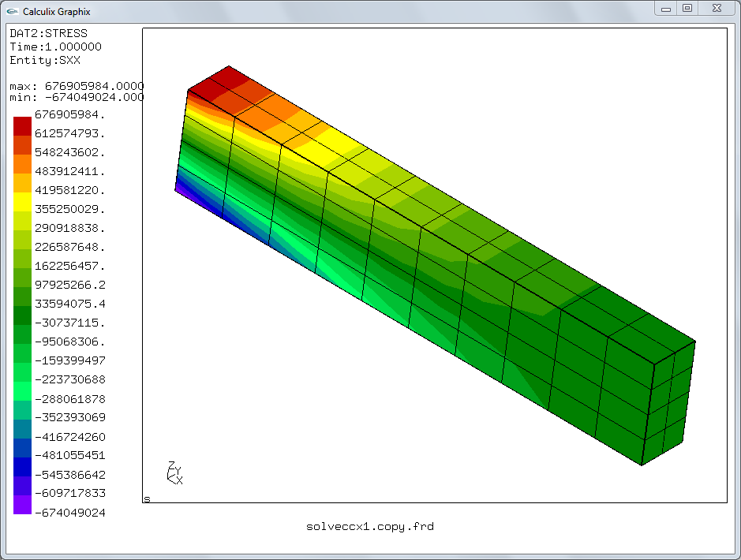The height and width of the screenshot is (560, 741).
Task: Click legend value 226587648.
Action: (70, 247)
